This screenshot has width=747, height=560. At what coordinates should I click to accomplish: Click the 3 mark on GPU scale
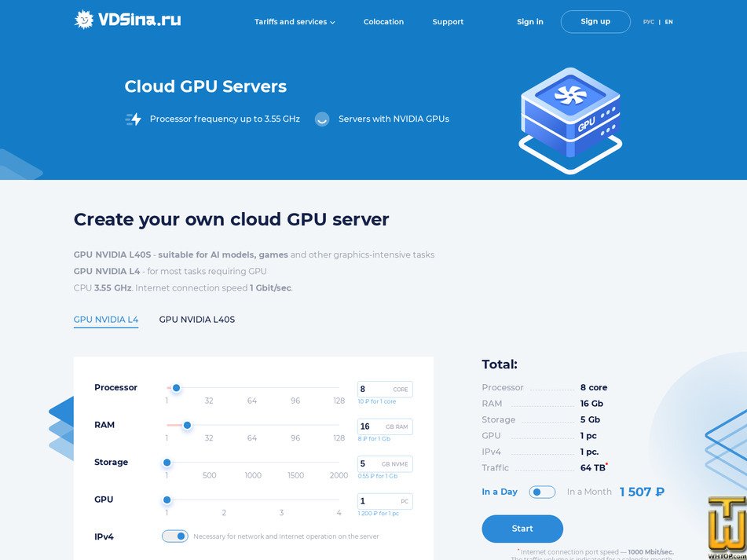[x=281, y=513]
